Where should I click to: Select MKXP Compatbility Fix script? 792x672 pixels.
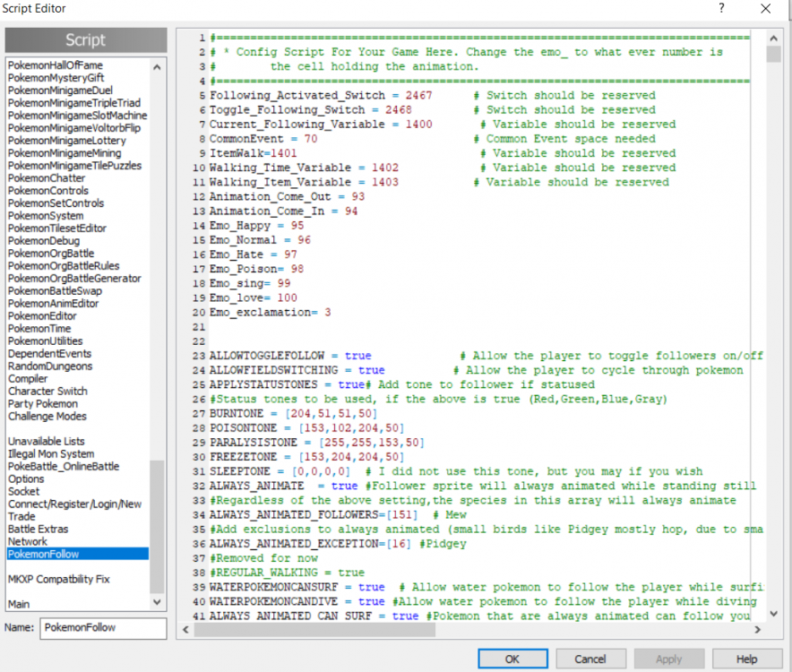click(58, 579)
